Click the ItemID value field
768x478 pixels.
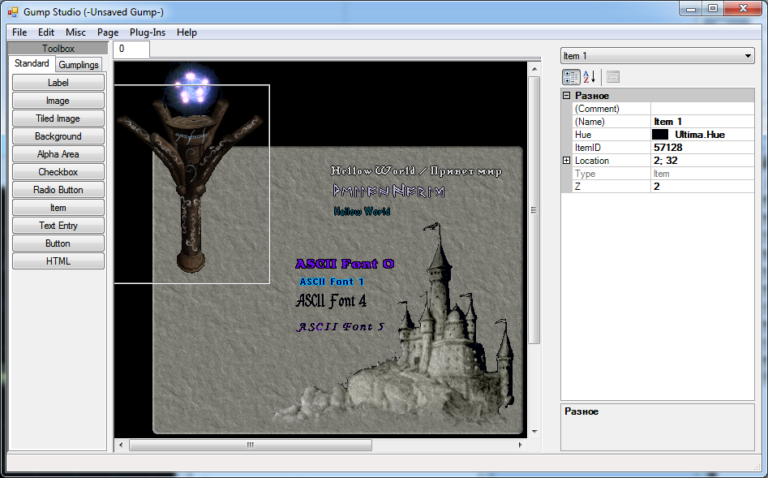click(x=702, y=147)
